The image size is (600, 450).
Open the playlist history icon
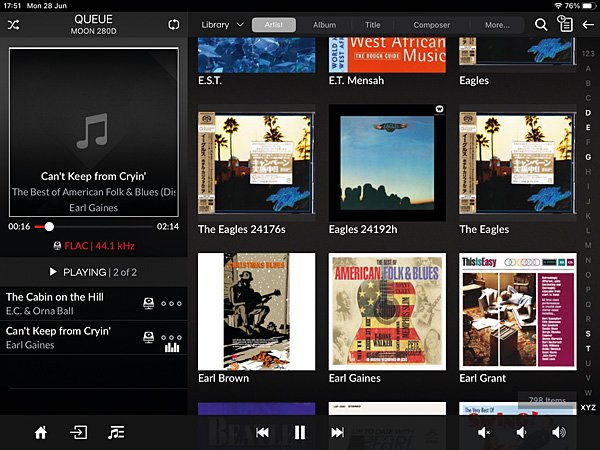(x=565, y=24)
